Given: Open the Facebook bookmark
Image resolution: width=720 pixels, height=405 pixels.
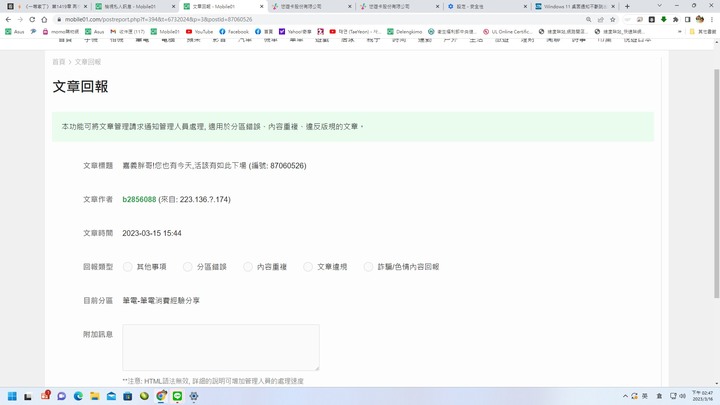Looking at the screenshot, I should (x=234, y=32).
